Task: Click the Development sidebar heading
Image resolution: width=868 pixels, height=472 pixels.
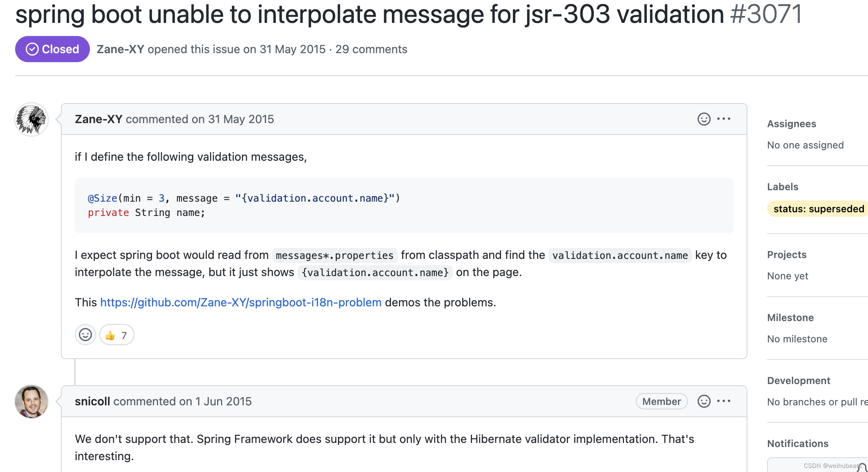Action: click(x=799, y=381)
